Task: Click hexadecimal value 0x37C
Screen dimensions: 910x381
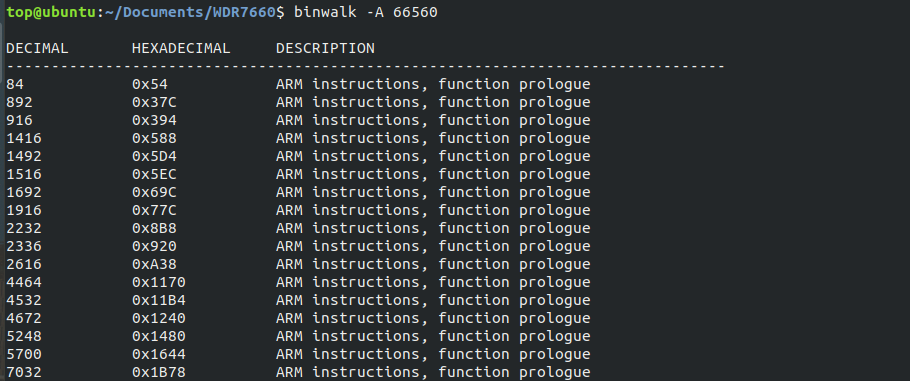Action: tap(154, 102)
